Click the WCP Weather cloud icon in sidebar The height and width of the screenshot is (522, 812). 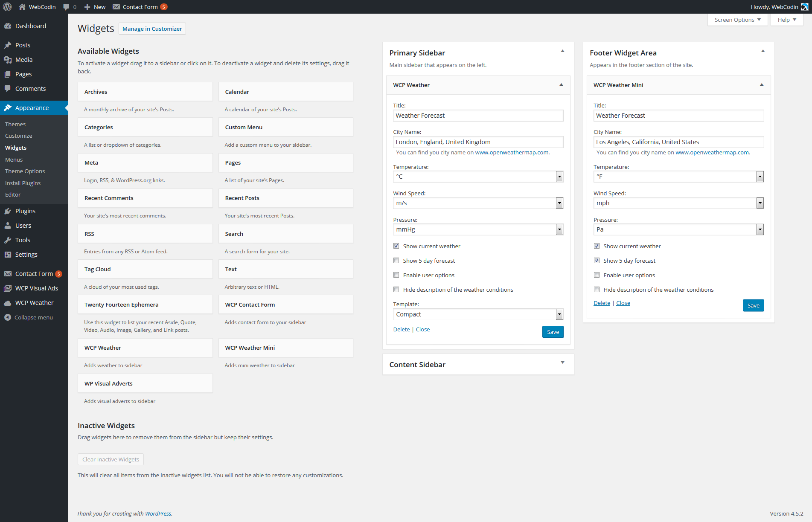click(8, 303)
